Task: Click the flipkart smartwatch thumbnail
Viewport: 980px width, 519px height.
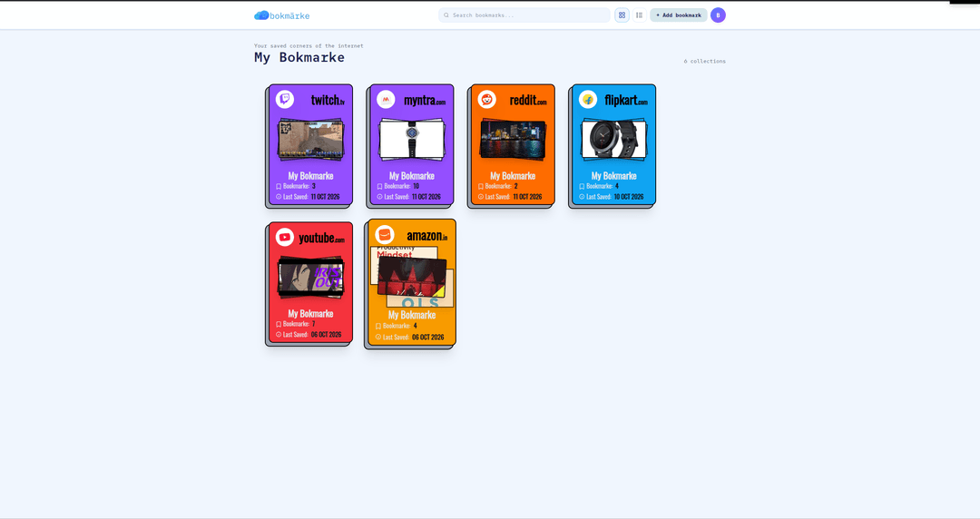Action: tap(613, 140)
